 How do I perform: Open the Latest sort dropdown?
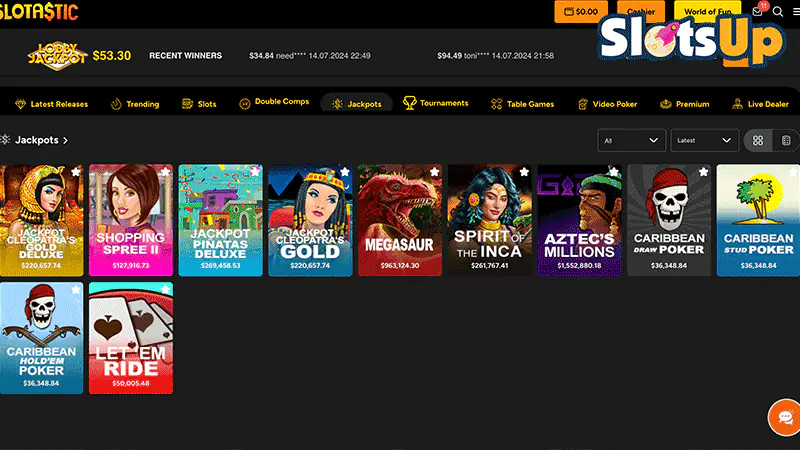pos(705,140)
